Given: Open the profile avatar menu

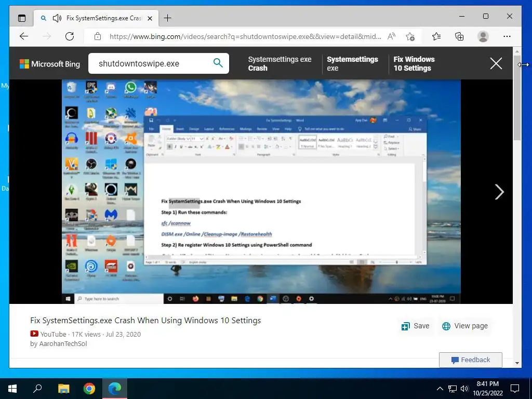Looking at the screenshot, I should (483, 36).
